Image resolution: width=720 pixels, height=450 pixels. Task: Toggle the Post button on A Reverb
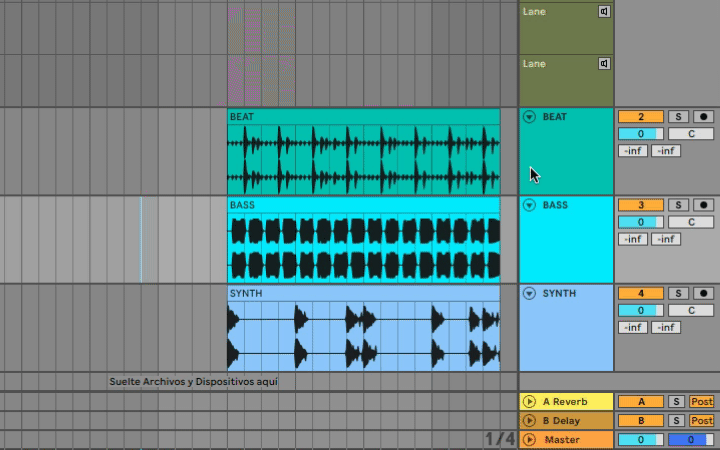pos(701,402)
